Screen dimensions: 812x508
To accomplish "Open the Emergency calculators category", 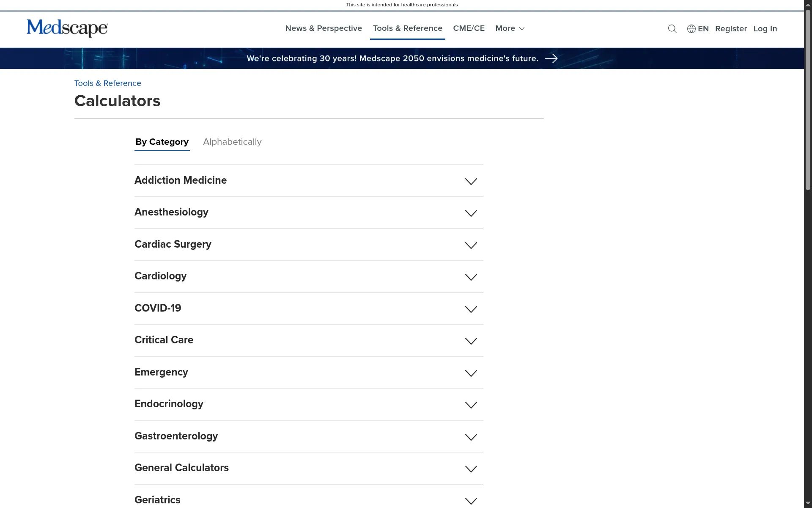I will coord(471,373).
